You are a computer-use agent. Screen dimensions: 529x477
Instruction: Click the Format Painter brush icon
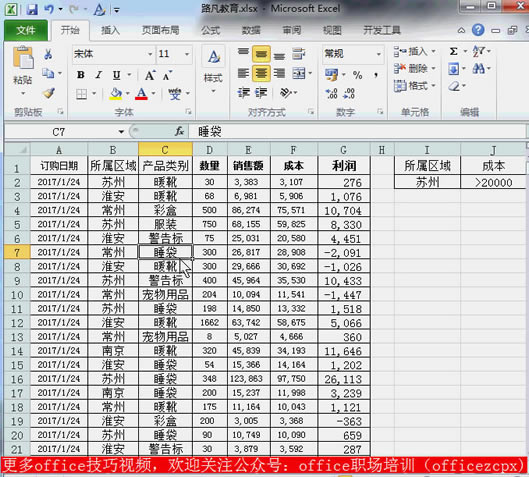[49, 93]
